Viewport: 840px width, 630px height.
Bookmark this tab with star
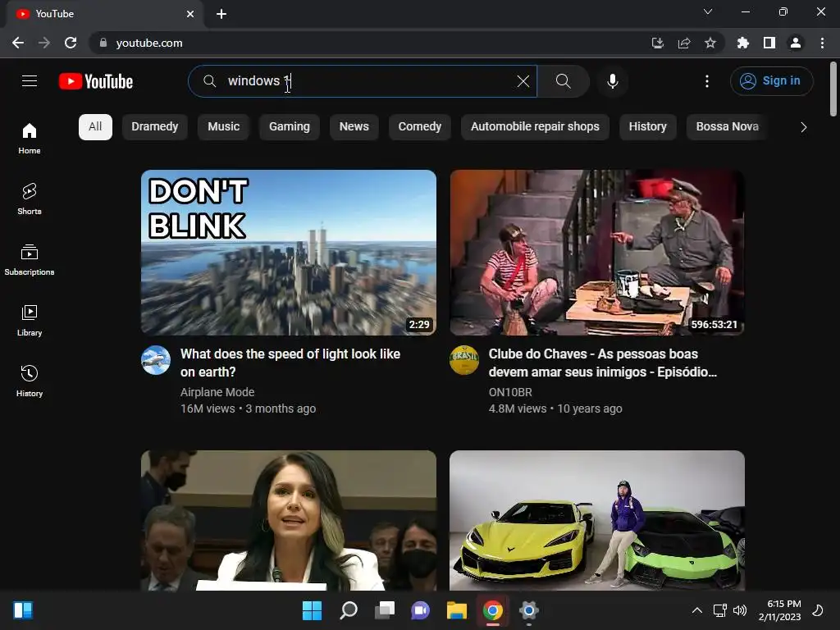710,43
